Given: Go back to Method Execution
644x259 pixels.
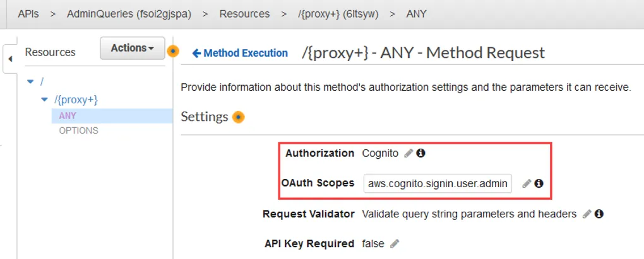Looking at the screenshot, I should (x=240, y=54).
